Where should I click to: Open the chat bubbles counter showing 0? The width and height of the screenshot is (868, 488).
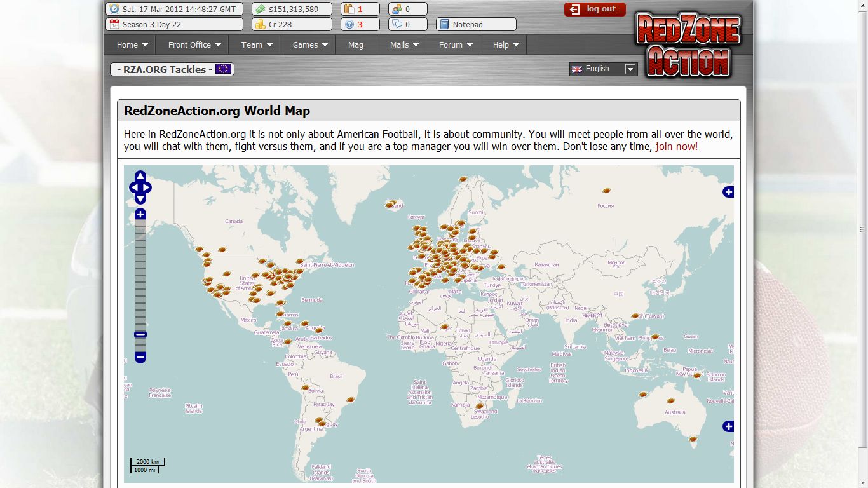(x=407, y=24)
